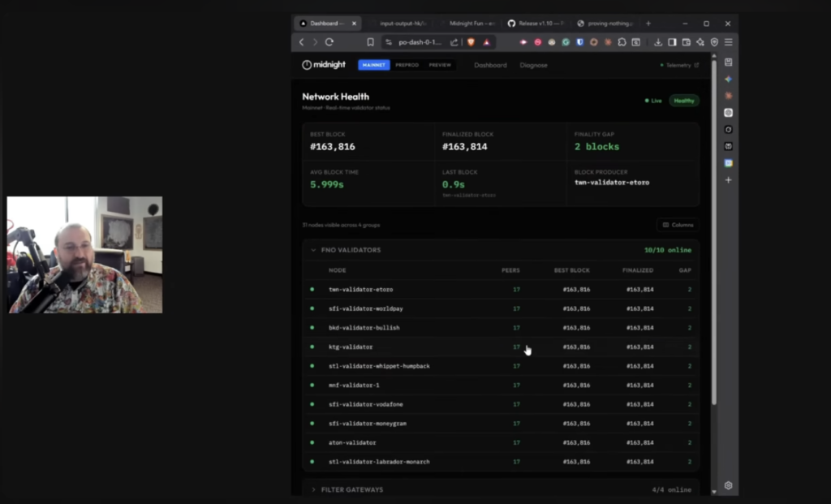Open the Diagnose navigation tab

coord(533,65)
